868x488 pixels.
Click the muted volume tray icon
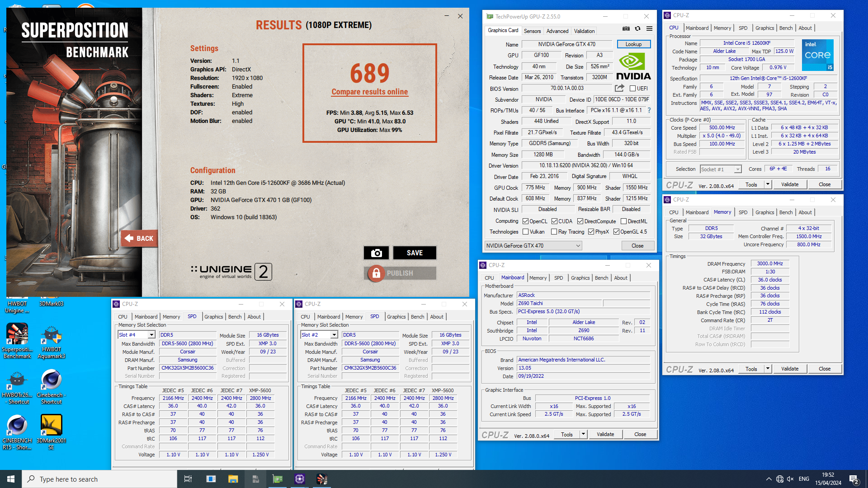click(x=790, y=479)
